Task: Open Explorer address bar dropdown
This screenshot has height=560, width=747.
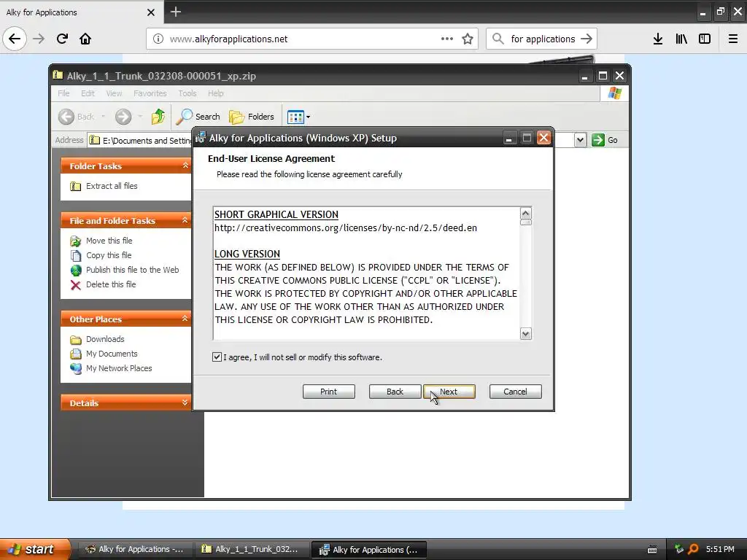Action: click(580, 140)
